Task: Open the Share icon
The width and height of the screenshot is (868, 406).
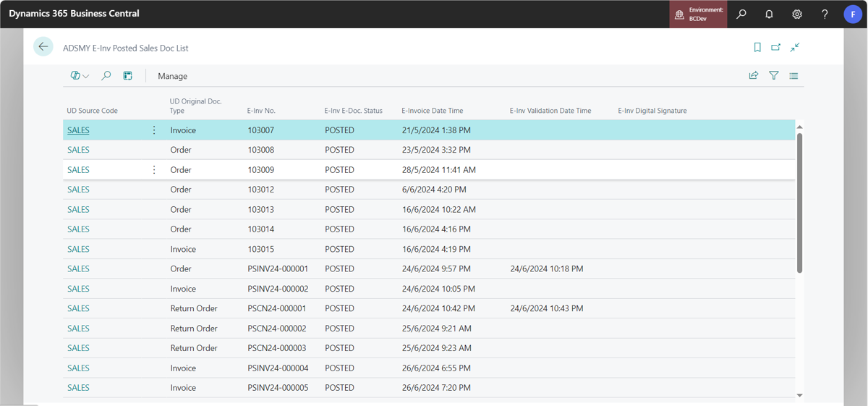Action: pyautogui.click(x=754, y=75)
